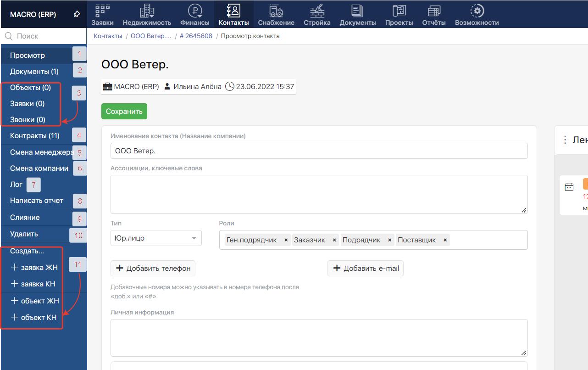Open the three-dot menu beside Лента
Screen dimensions: 588x370
click(x=565, y=140)
